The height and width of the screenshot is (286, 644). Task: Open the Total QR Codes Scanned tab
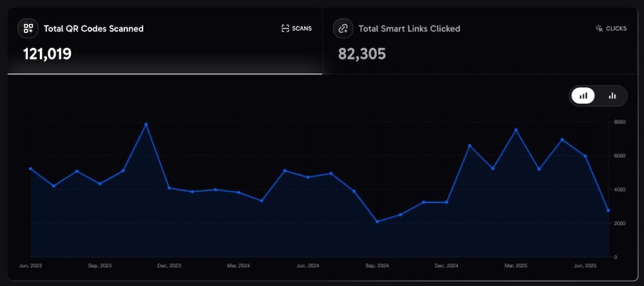[165, 41]
